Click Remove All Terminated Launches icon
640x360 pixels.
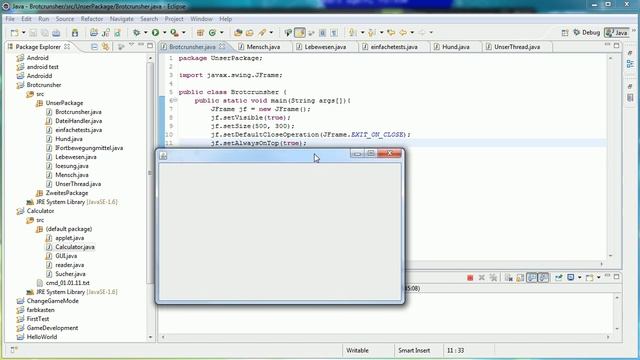pos(493,278)
